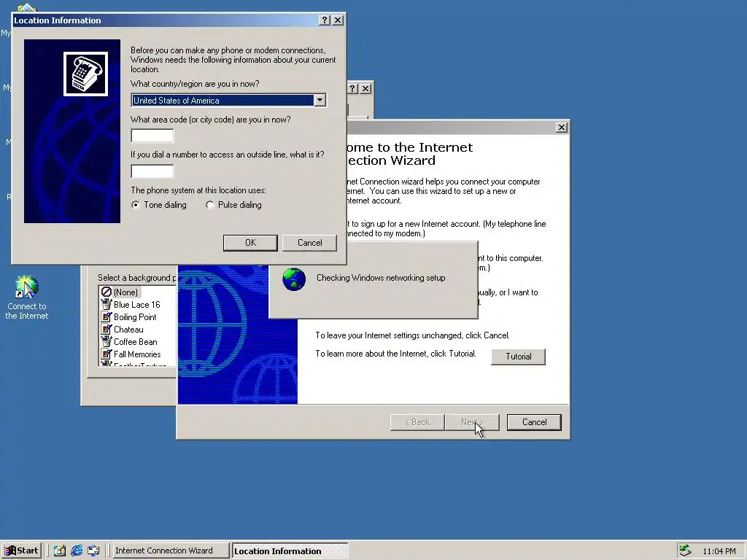Close the Internet Connection Wizard window
Screen dimensions: 747x560
click(x=562, y=127)
